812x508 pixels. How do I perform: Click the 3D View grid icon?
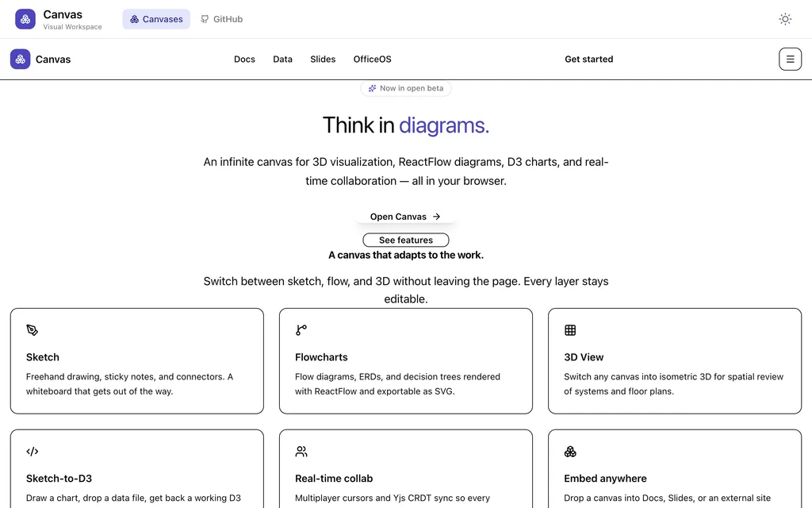click(570, 330)
